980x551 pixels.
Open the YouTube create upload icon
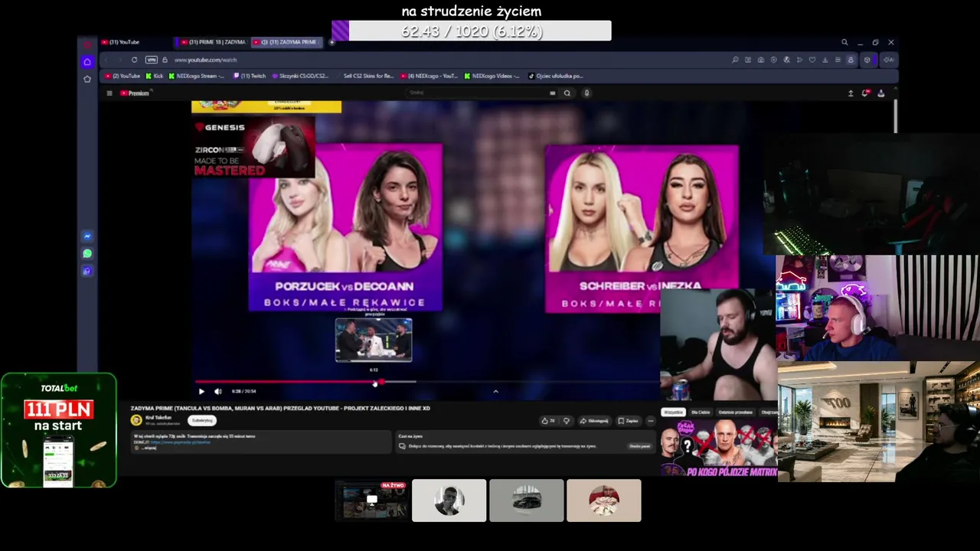point(850,93)
